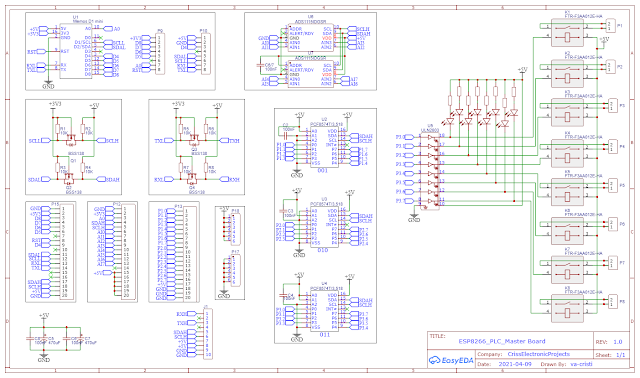
Task: Select the U2 PCF8574 expander labeled D01
Action: point(324,147)
